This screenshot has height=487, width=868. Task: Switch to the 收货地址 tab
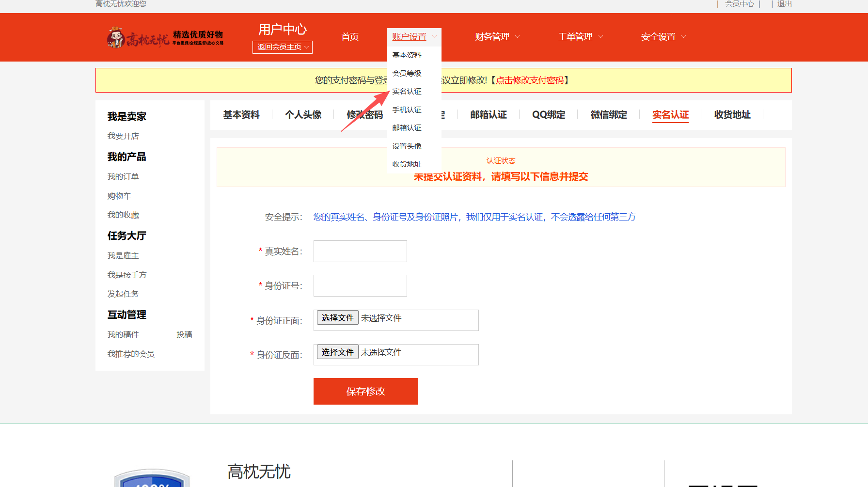(732, 115)
